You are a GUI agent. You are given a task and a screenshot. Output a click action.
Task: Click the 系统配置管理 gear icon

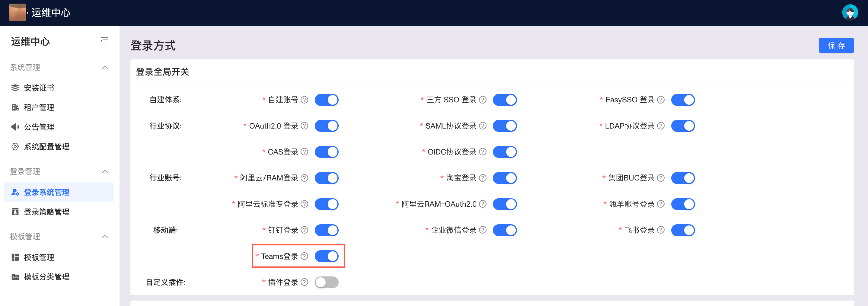15,147
